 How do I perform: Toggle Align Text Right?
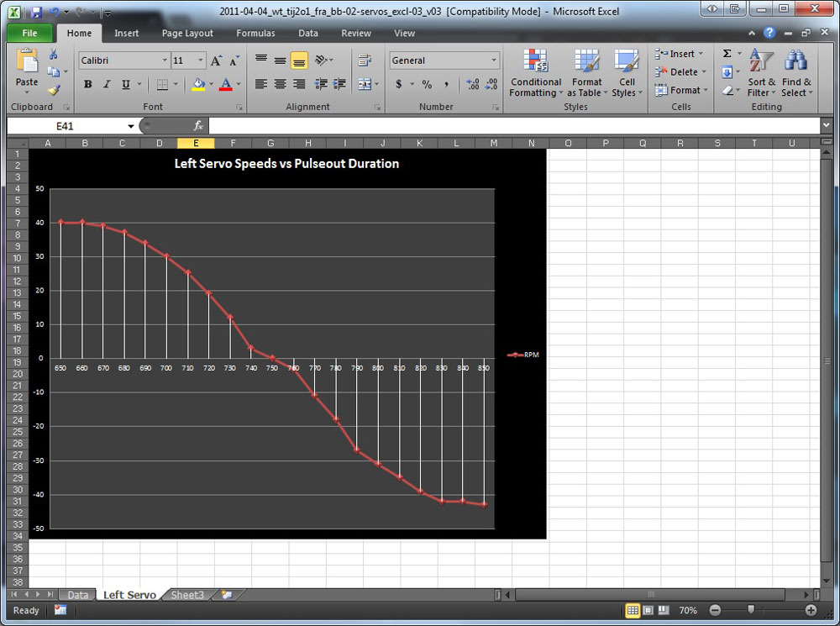299,84
